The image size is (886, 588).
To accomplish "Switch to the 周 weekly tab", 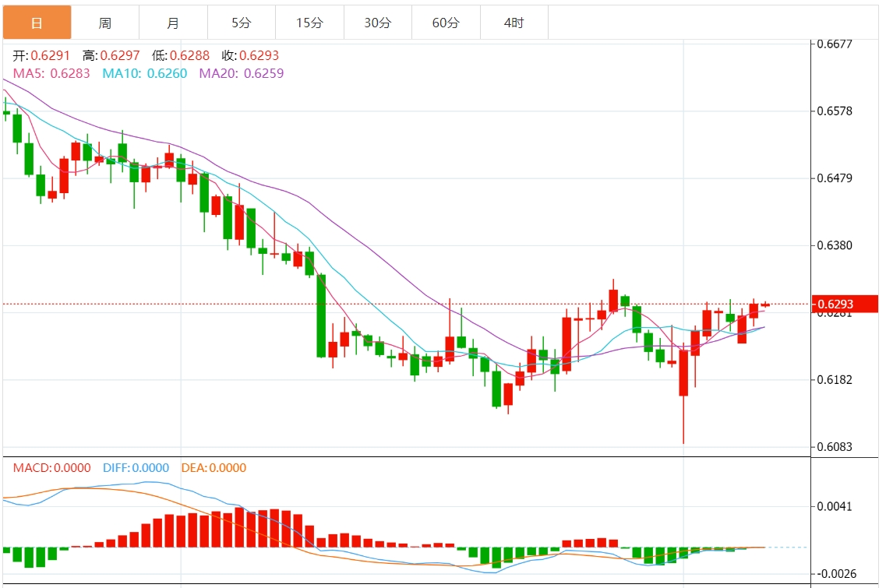I will click(x=105, y=23).
